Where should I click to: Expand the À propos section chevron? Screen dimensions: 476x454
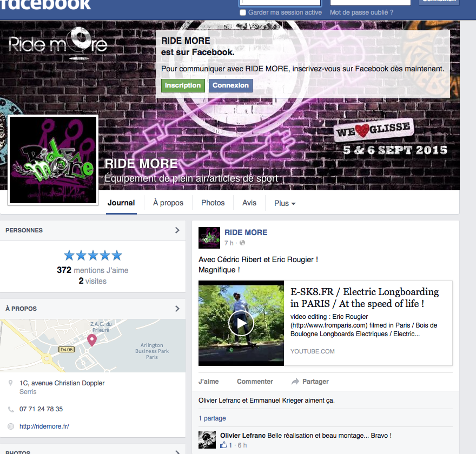tap(177, 309)
